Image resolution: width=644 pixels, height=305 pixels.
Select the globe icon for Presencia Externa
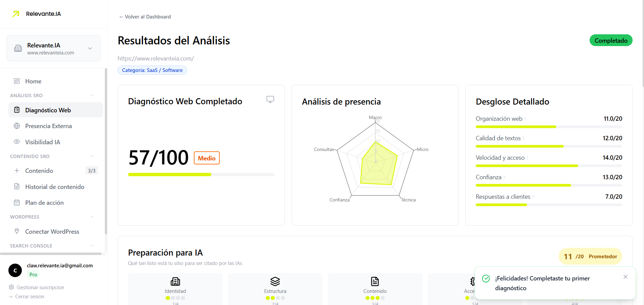click(16, 126)
